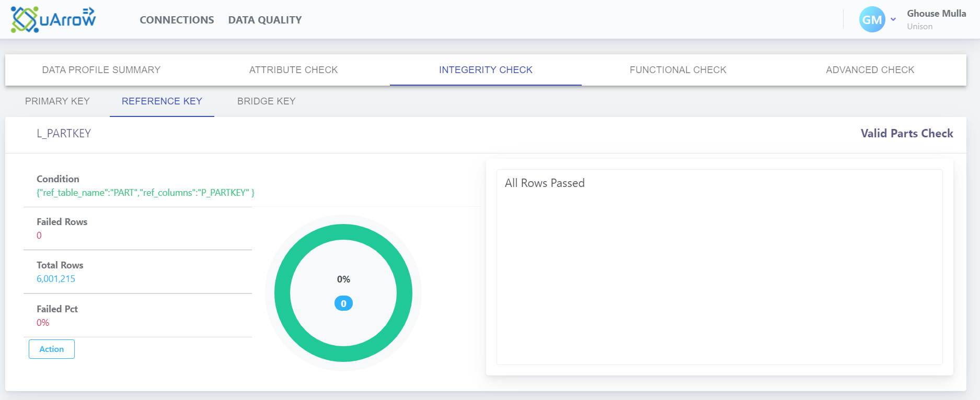Switch to Functional Check tab

coord(678,70)
